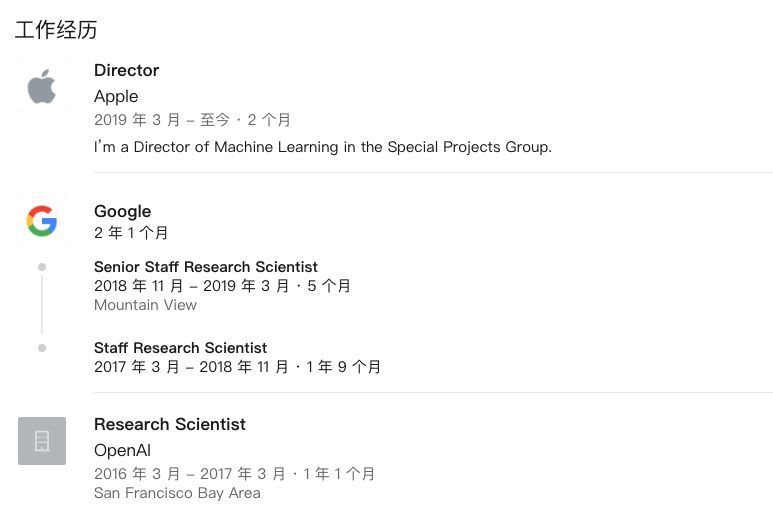Open the Staff Research Scientist title

tap(180, 348)
